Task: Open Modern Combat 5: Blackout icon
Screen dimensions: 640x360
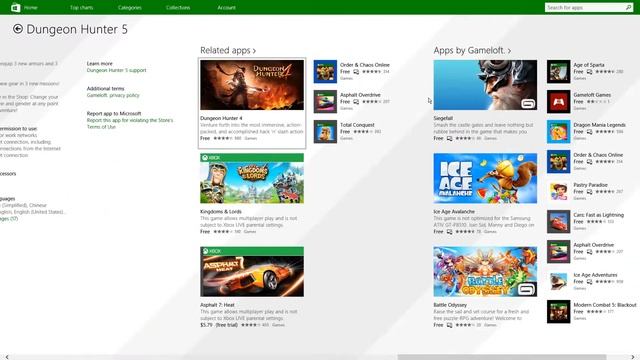Action: pyautogui.click(x=558, y=311)
